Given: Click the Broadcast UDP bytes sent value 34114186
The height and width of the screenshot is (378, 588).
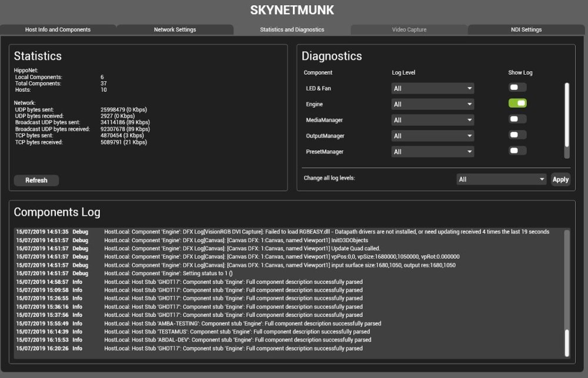Looking at the screenshot, I should tap(125, 122).
